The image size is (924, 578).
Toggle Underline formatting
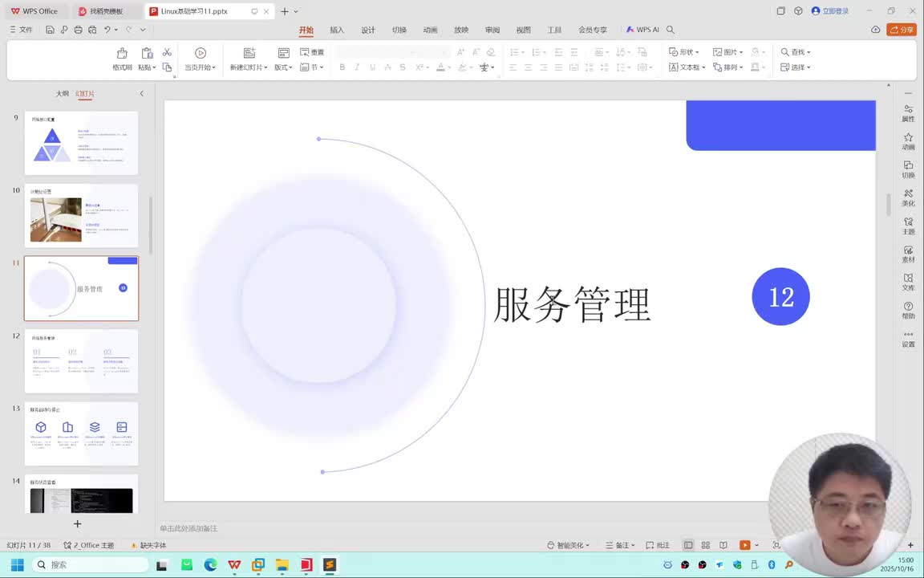[372, 67]
